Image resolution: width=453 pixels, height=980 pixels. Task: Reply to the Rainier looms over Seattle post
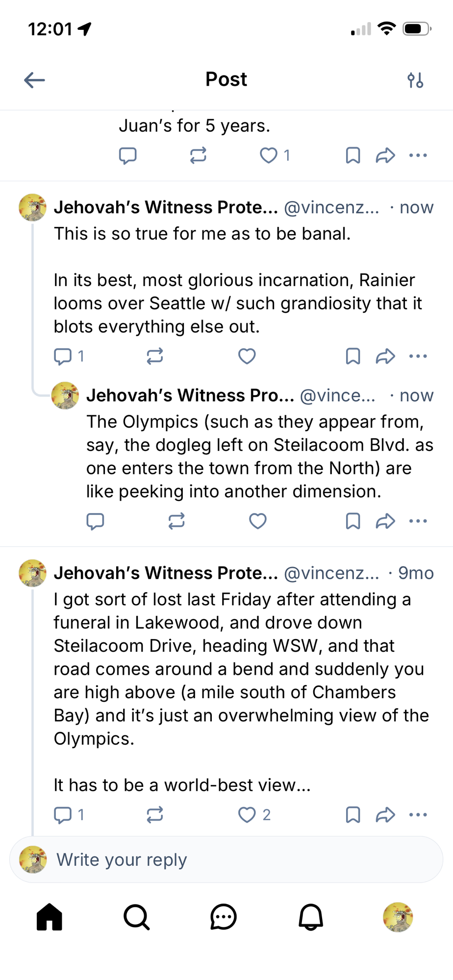point(63,356)
